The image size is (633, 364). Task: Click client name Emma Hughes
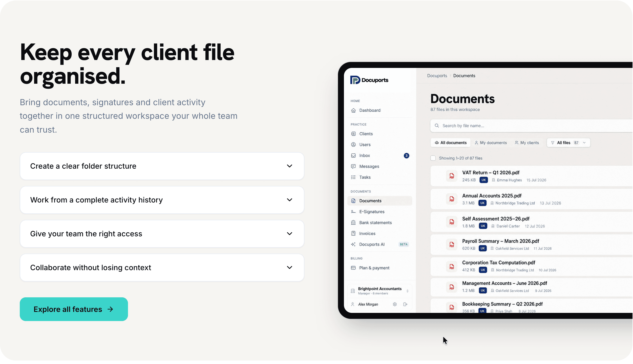coord(509,180)
